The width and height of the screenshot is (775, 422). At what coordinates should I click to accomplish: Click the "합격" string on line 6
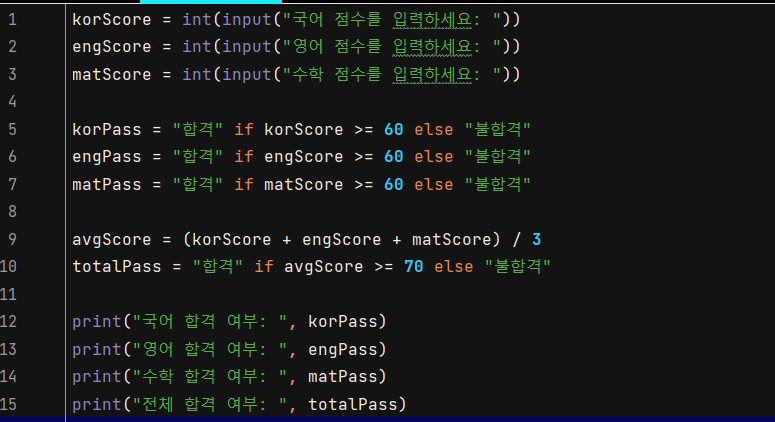click(x=198, y=157)
